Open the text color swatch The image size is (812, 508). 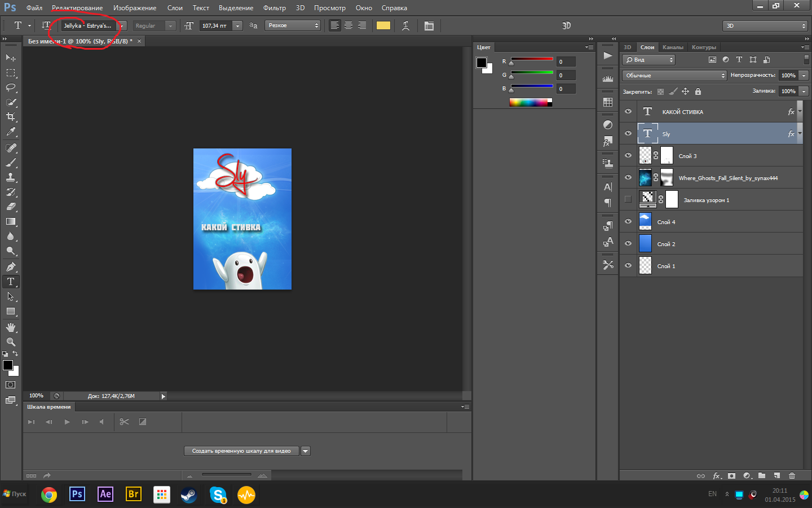coord(383,25)
